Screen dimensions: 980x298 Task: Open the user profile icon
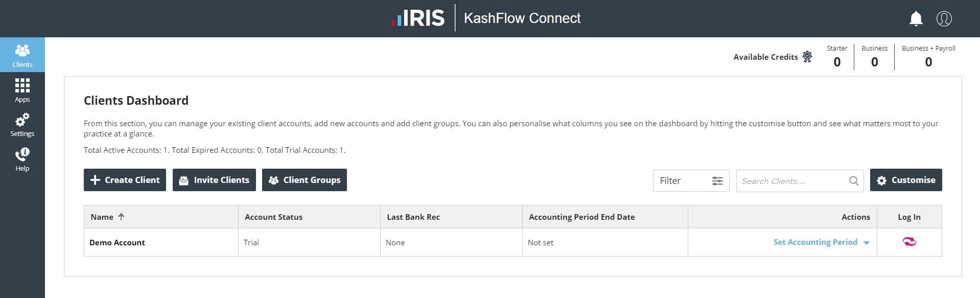944,19
